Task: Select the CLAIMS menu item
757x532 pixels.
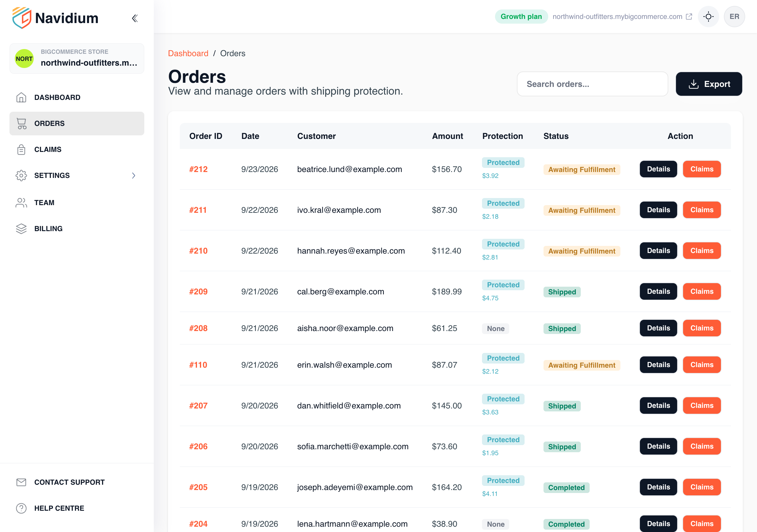Action: tap(77, 150)
